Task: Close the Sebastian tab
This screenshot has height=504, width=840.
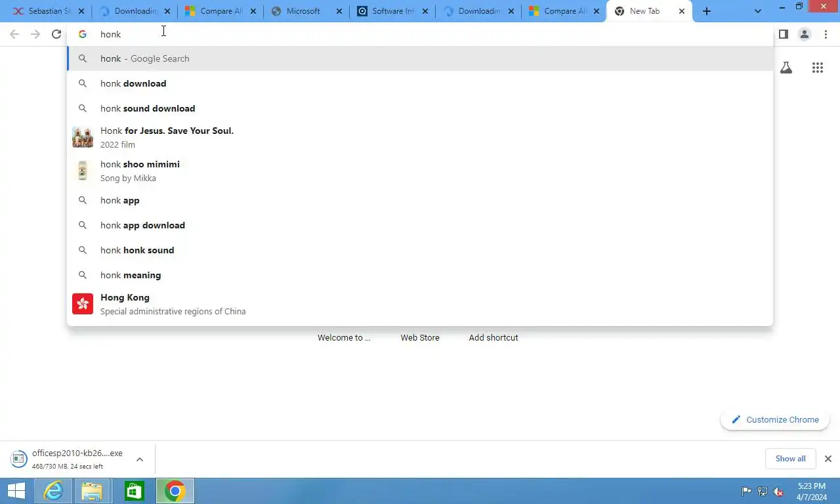Action: point(81,11)
